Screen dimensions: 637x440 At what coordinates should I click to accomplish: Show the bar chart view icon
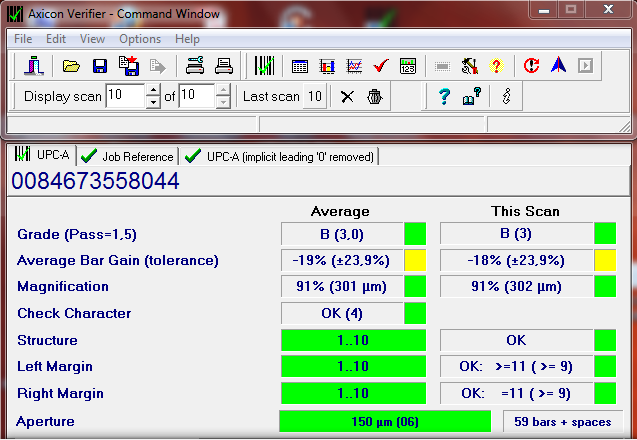[x=327, y=66]
